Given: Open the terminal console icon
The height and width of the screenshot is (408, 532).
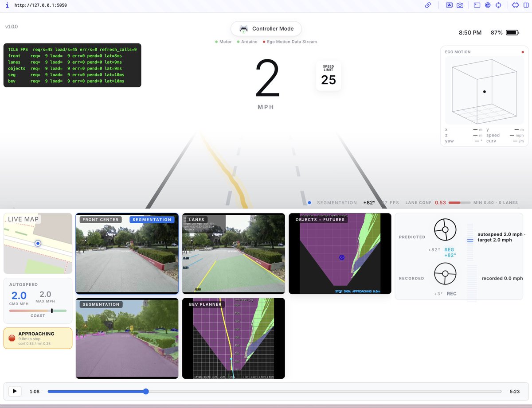Looking at the screenshot, I should (x=477, y=5).
